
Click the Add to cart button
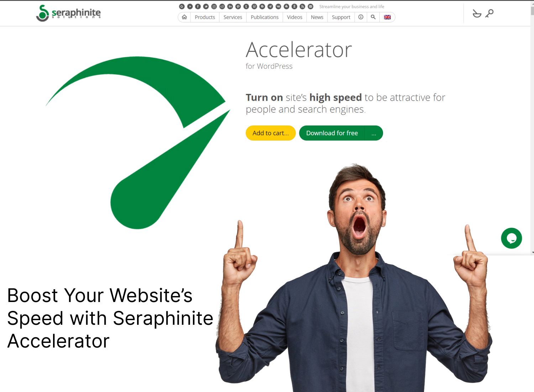(271, 133)
